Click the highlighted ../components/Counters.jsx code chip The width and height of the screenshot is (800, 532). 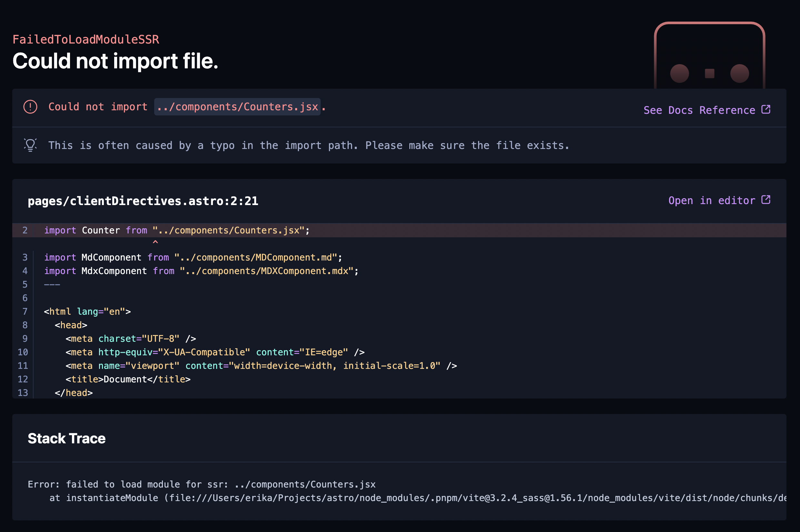pyautogui.click(x=237, y=107)
